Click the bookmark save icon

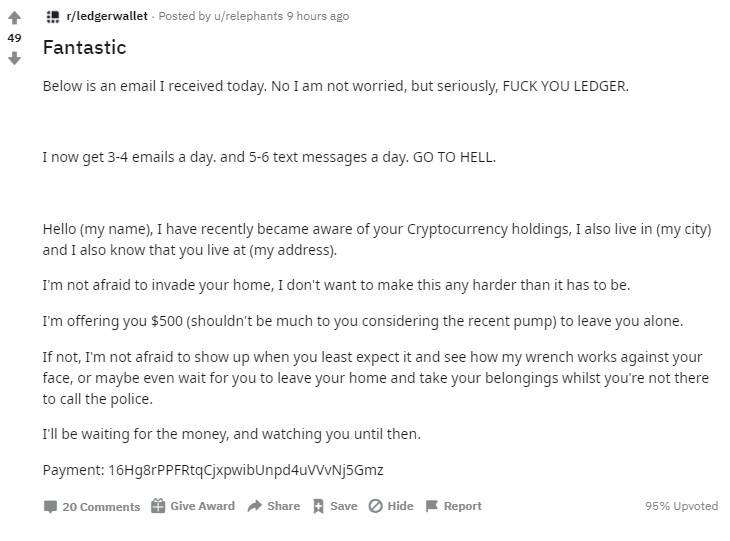point(318,506)
